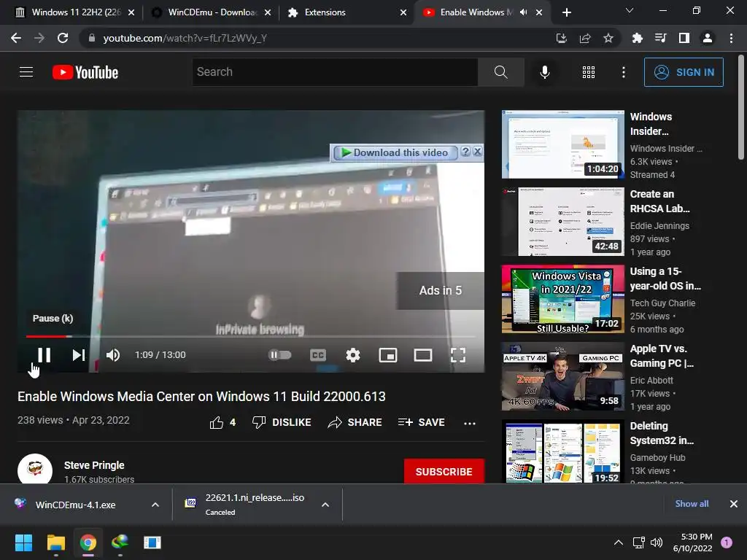Reload the YouTube page

tap(63, 38)
